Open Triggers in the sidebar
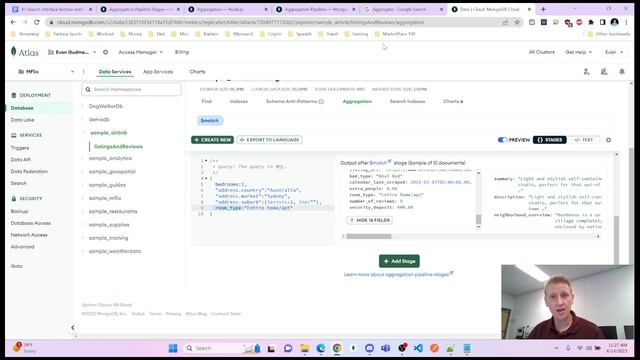640x360 pixels. (x=20, y=148)
